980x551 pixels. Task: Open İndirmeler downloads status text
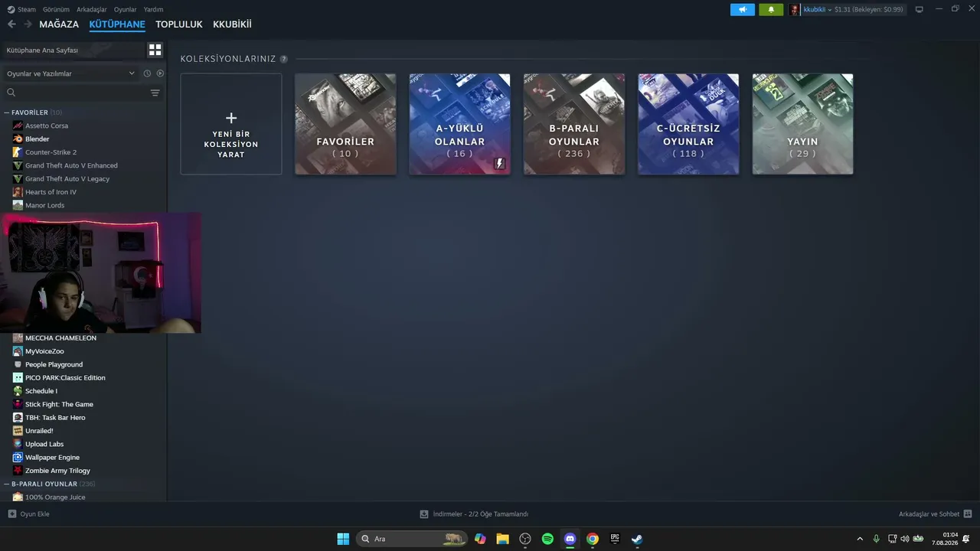[x=481, y=514]
